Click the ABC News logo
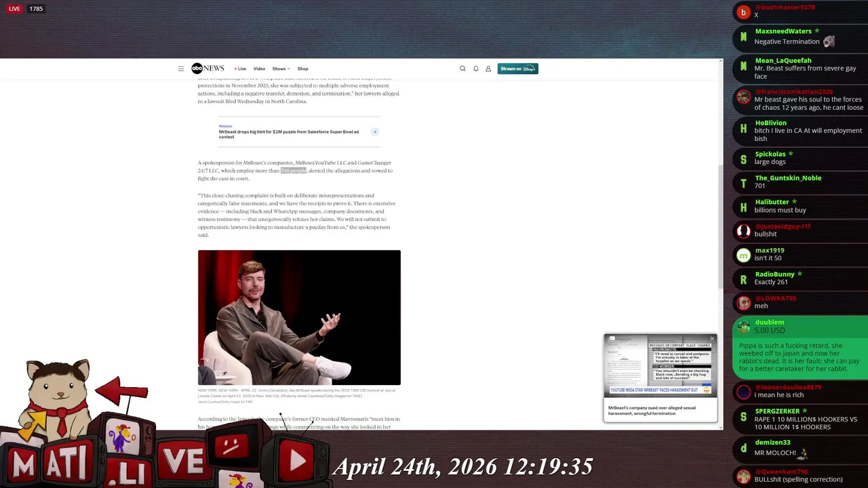This screenshot has height=488, width=868. pos(208,68)
